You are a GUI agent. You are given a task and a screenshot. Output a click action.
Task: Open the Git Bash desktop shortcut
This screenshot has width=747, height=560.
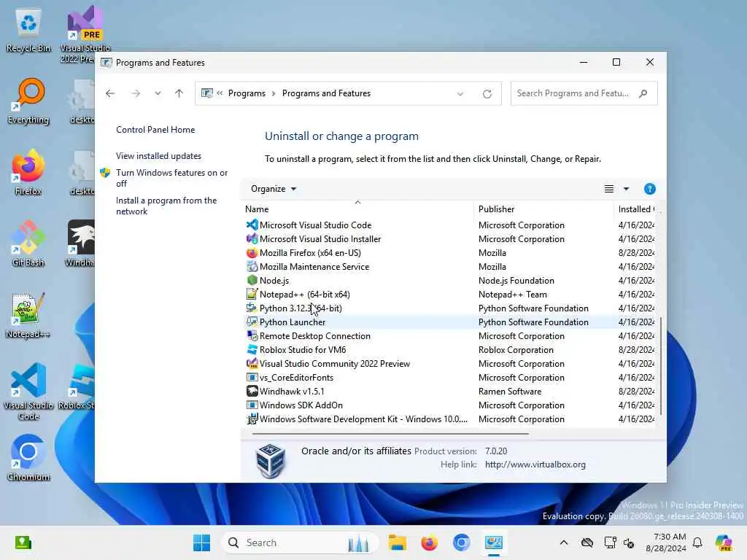point(28,244)
